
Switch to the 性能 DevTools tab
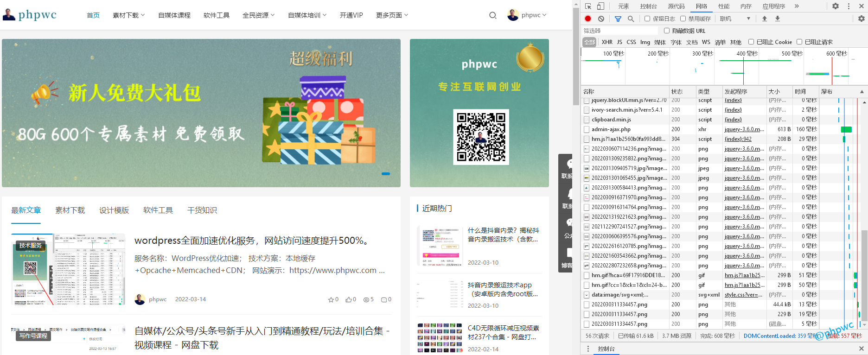pyautogui.click(x=724, y=6)
